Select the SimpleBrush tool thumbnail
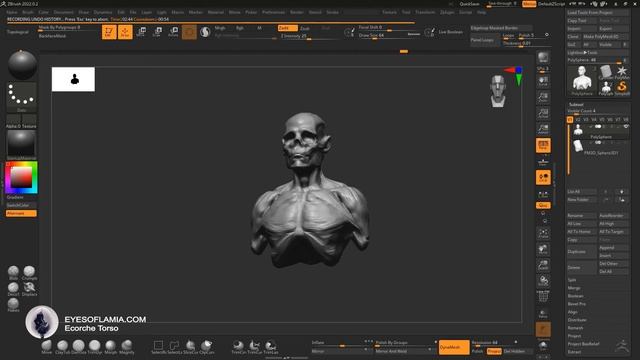The height and width of the screenshot is (360, 640). point(622,88)
